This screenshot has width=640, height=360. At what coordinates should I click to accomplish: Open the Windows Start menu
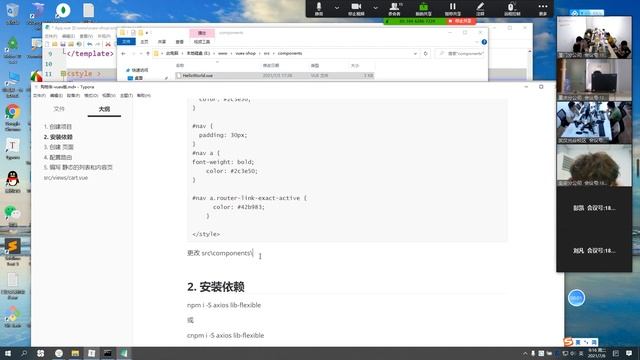(x=7, y=353)
